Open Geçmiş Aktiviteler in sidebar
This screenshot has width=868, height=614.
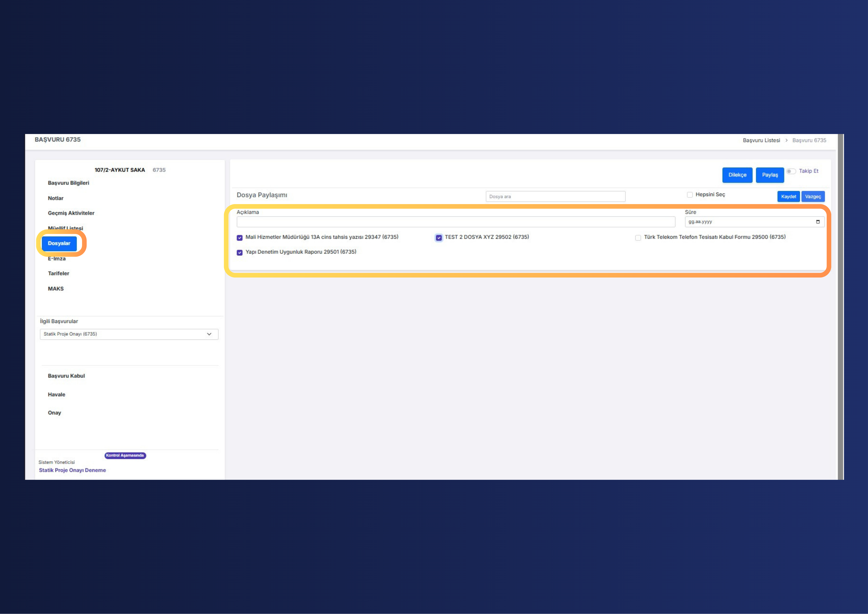tap(71, 213)
